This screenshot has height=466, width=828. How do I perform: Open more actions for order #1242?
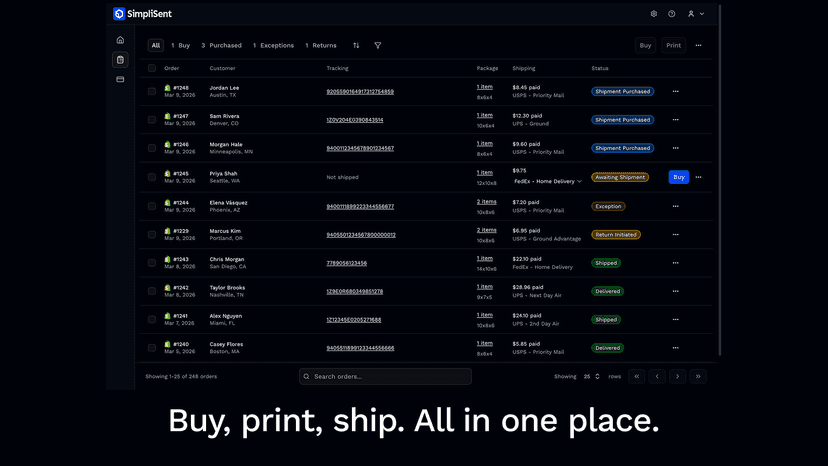tap(675, 291)
